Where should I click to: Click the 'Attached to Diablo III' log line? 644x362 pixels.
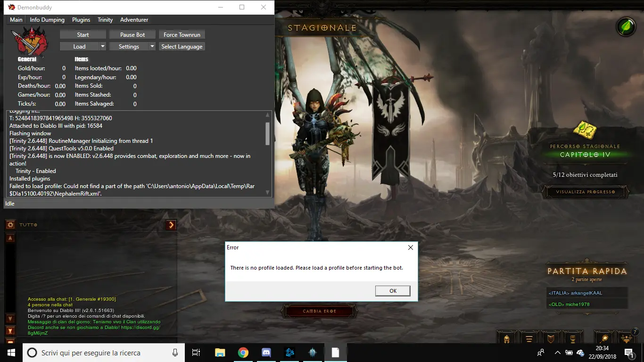[x=56, y=126]
